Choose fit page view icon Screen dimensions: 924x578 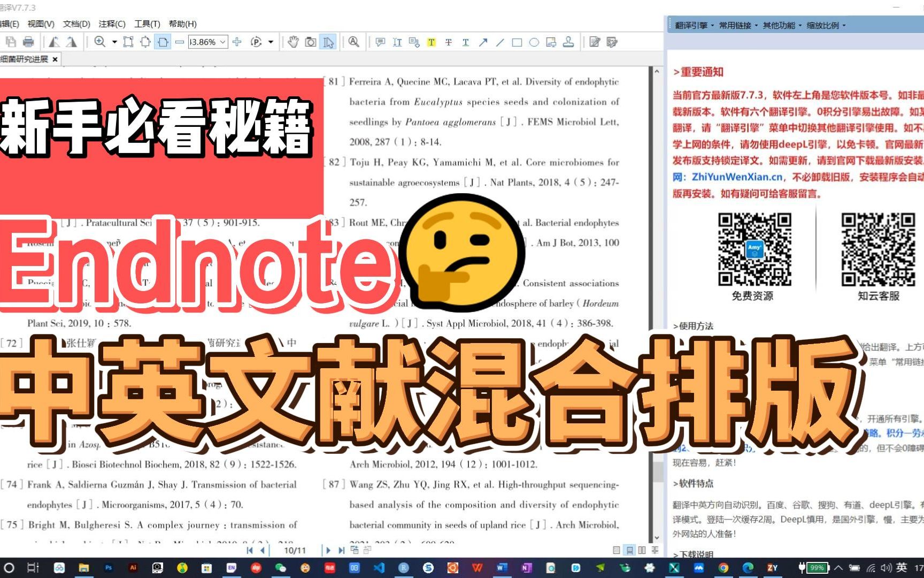tap(145, 42)
